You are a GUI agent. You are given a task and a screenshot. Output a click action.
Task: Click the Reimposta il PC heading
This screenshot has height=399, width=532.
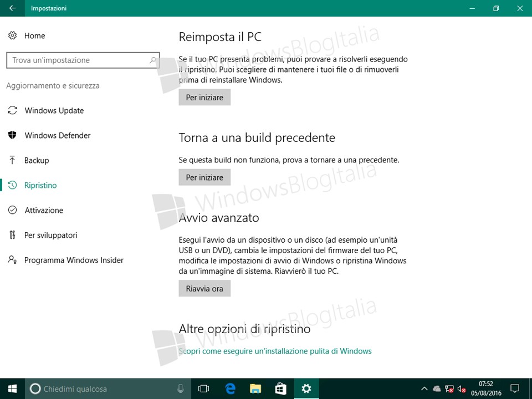click(x=220, y=37)
